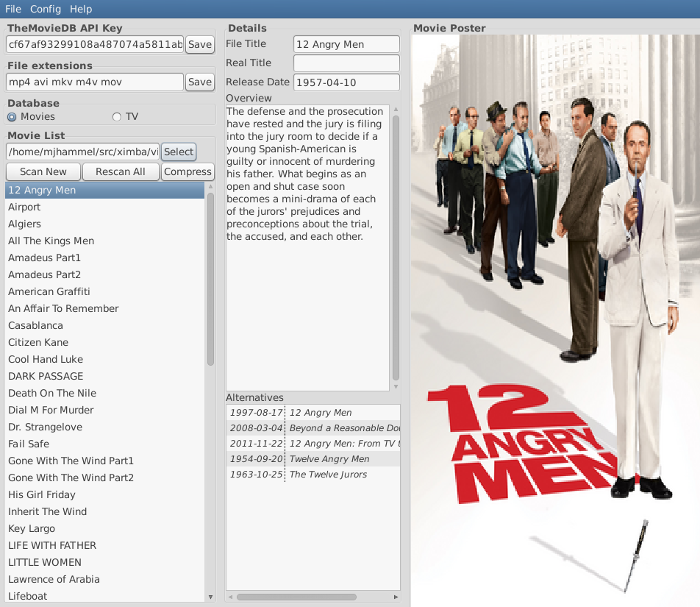Select DARK PASSAGE in the list

coord(105,376)
